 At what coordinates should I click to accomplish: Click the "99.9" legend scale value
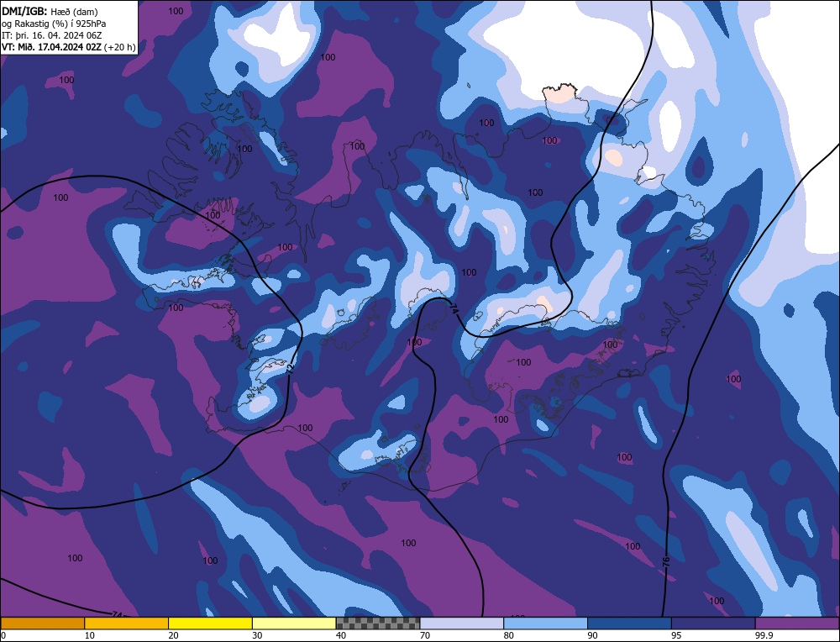tap(764, 635)
